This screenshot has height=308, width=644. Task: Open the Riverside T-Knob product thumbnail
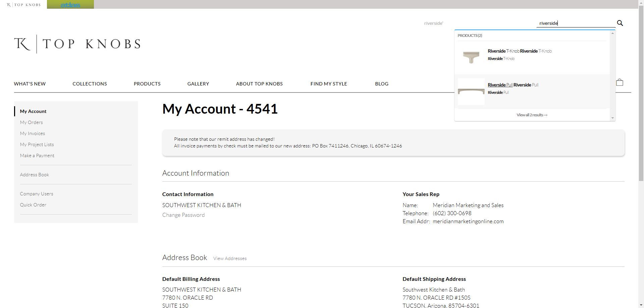point(471,57)
